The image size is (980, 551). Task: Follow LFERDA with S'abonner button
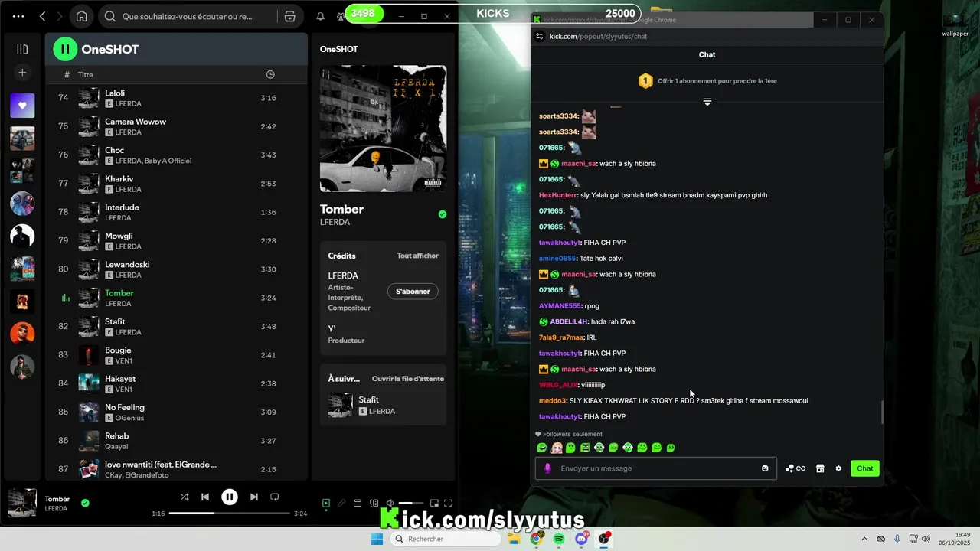pos(413,291)
